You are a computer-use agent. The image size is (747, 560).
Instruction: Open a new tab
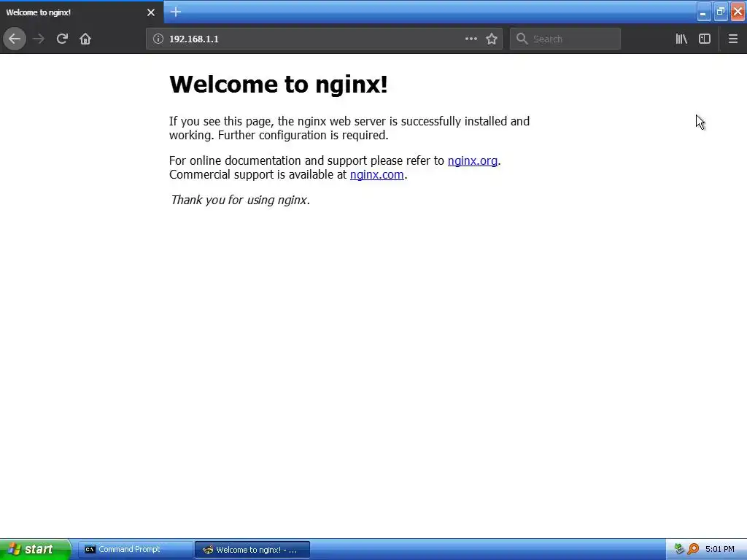click(x=175, y=12)
